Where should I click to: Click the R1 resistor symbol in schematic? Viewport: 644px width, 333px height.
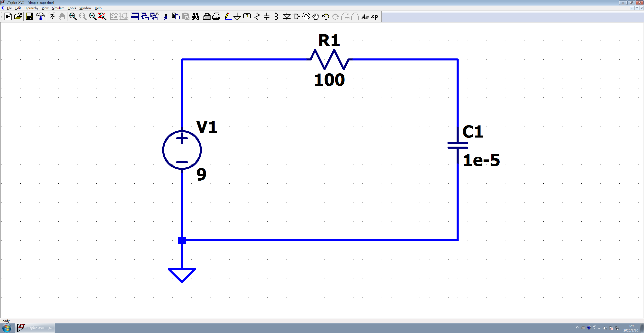pyautogui.click(x=329, y=60)
